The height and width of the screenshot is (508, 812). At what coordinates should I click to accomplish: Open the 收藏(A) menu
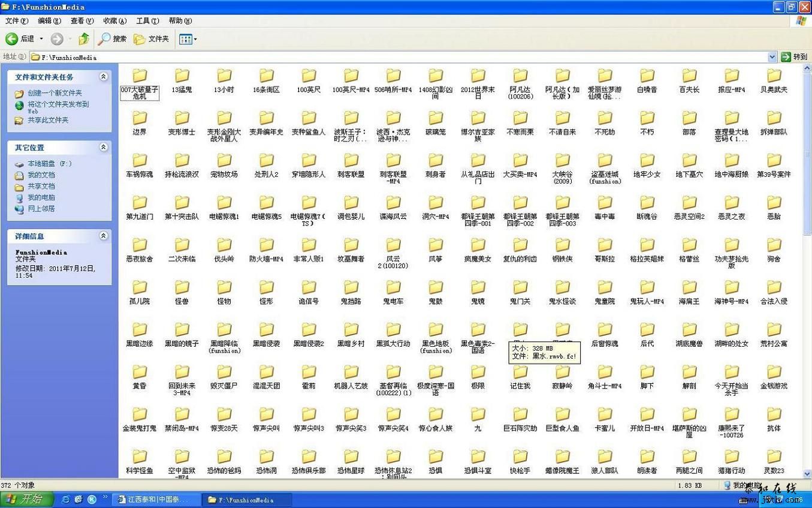click(x=114, y=20)
